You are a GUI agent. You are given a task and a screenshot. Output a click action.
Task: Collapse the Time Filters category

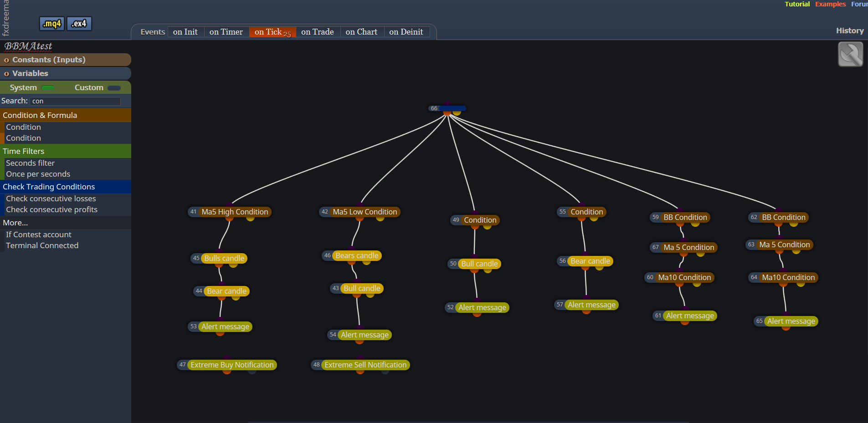[66, 151]
